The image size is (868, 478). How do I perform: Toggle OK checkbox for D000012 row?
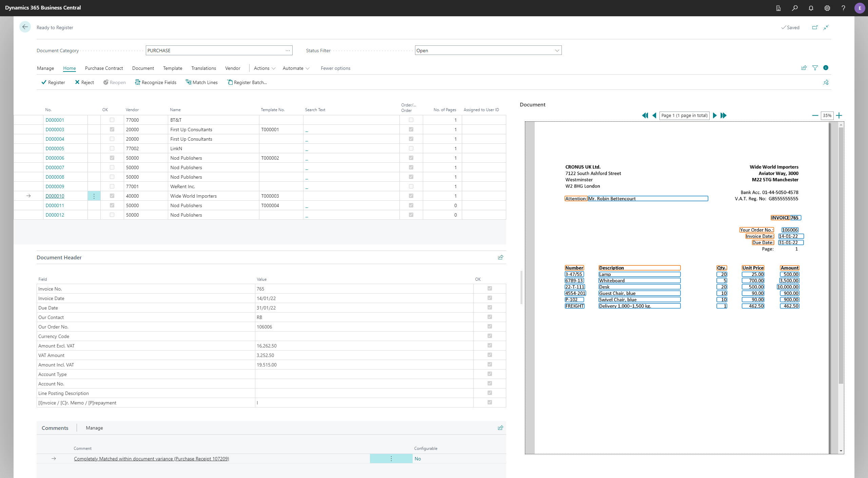pos(112,215)
